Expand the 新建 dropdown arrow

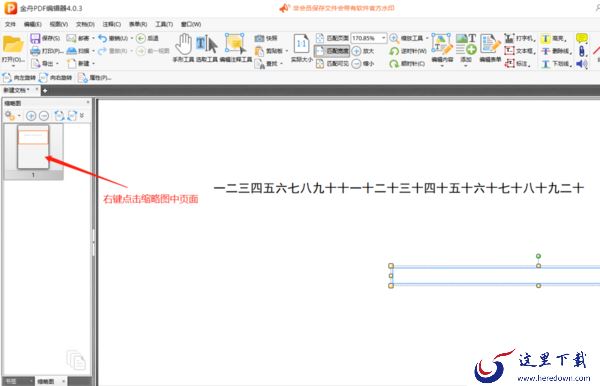click(x=93, y=64)
